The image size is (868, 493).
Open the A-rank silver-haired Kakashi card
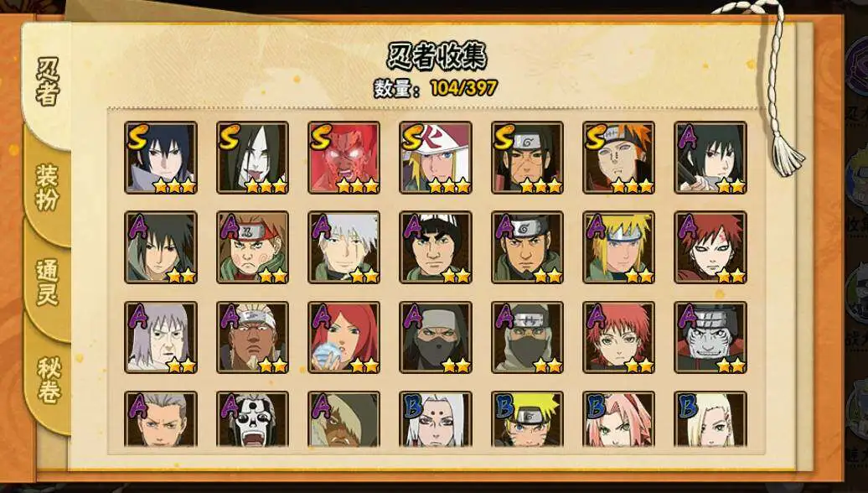pos(344,247)
